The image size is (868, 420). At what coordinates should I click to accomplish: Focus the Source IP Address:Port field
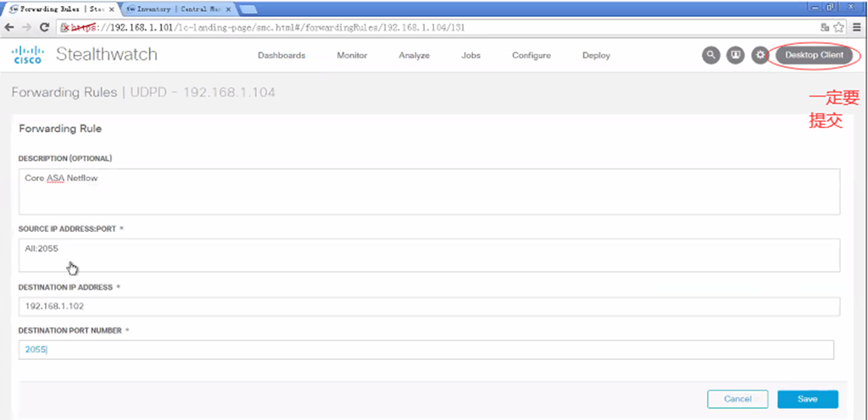430,256
